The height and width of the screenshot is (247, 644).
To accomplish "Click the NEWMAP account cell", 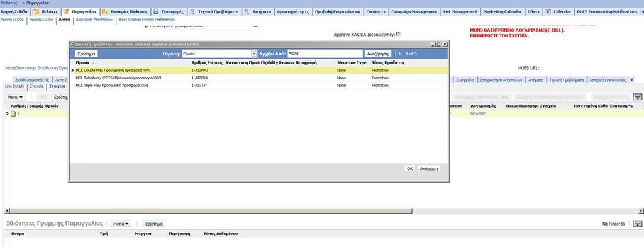I will coord(478,113).
